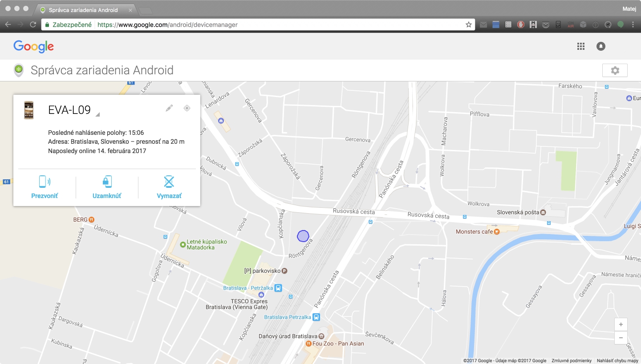This screenshot has height=364, width=641.
Task: Click TESCO Expres shopping marker
Action: (x=261, y=295)
